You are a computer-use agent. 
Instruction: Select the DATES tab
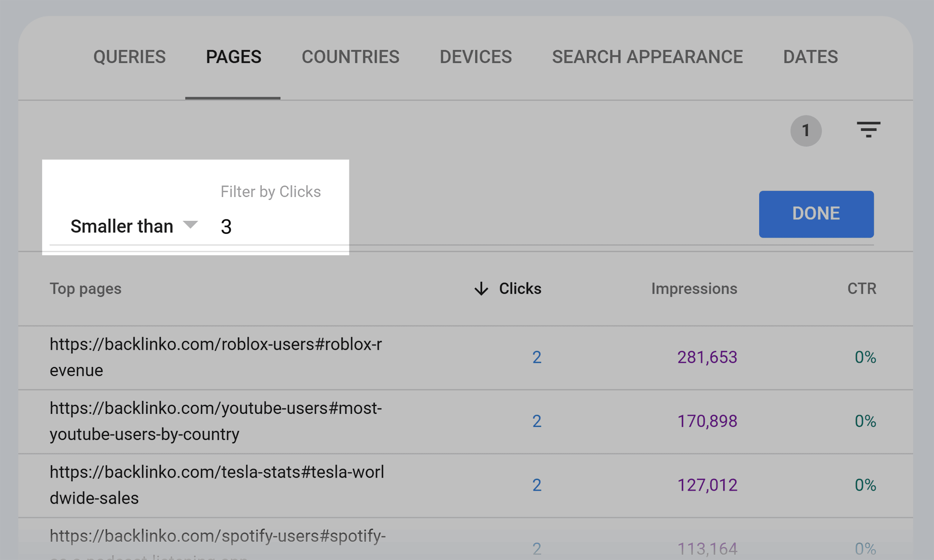click(810, 57)
